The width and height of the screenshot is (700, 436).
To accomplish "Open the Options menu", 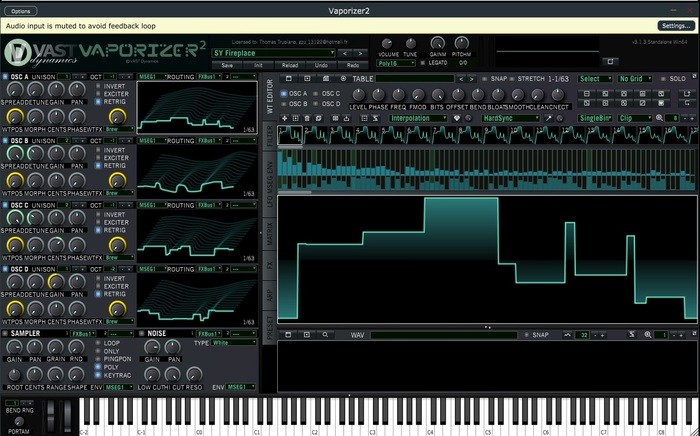I will tap(21, 11).
